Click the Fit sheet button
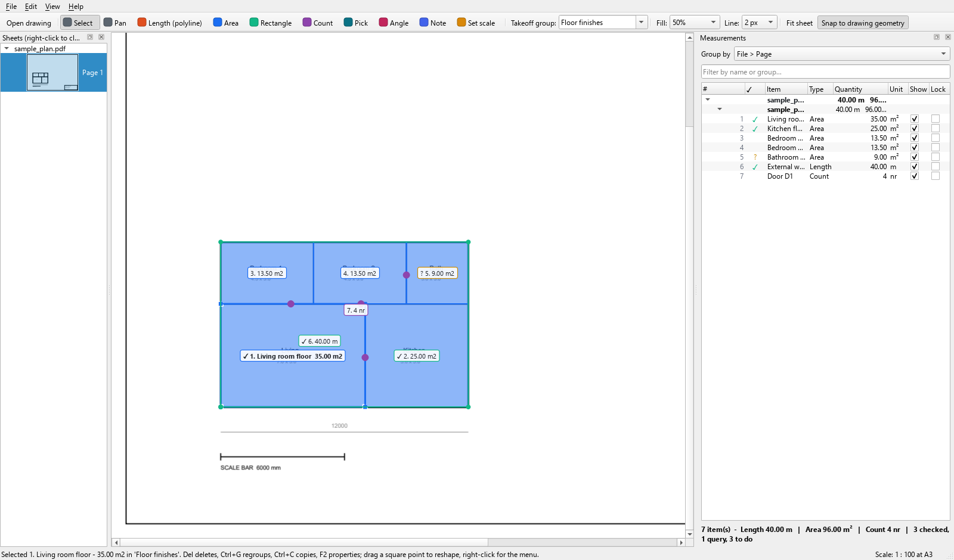 click(x=799, y=23)
